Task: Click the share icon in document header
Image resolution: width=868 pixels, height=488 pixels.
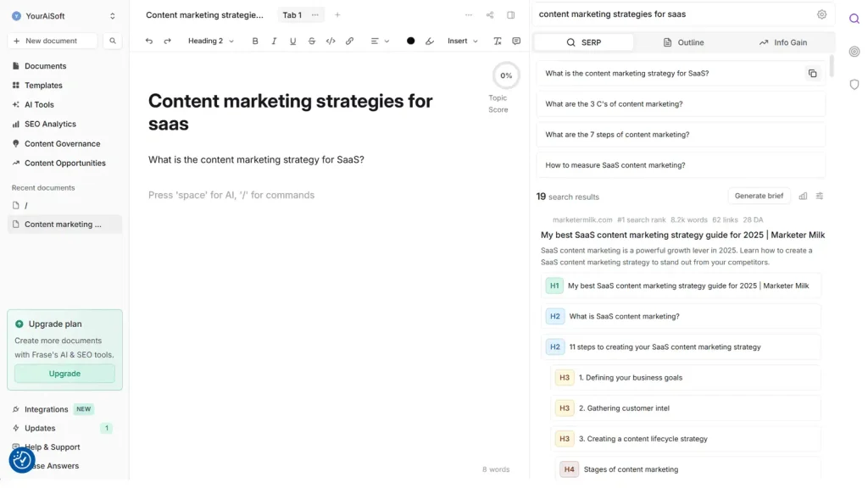Action: pos(490,15)
